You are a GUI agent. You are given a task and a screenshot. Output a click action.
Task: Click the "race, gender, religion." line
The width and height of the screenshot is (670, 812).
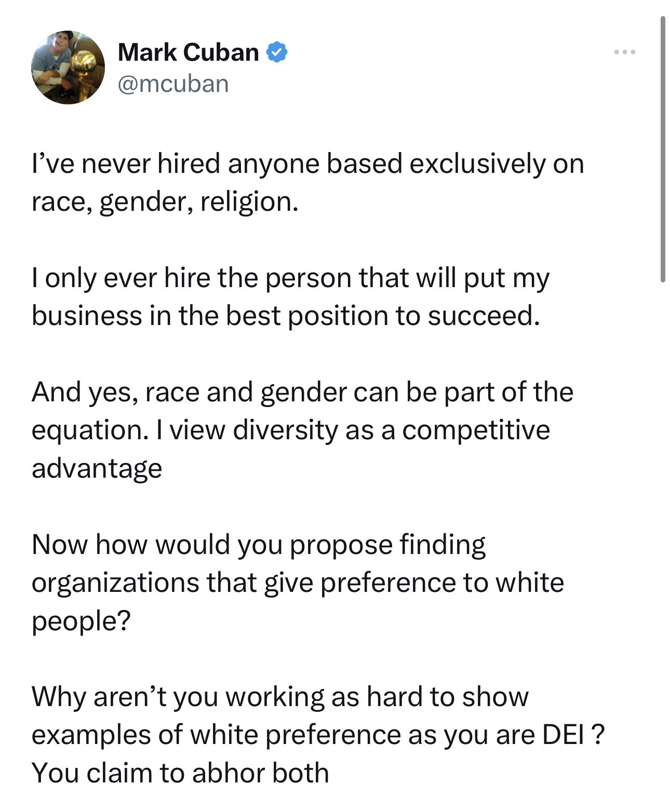(165, 201)
